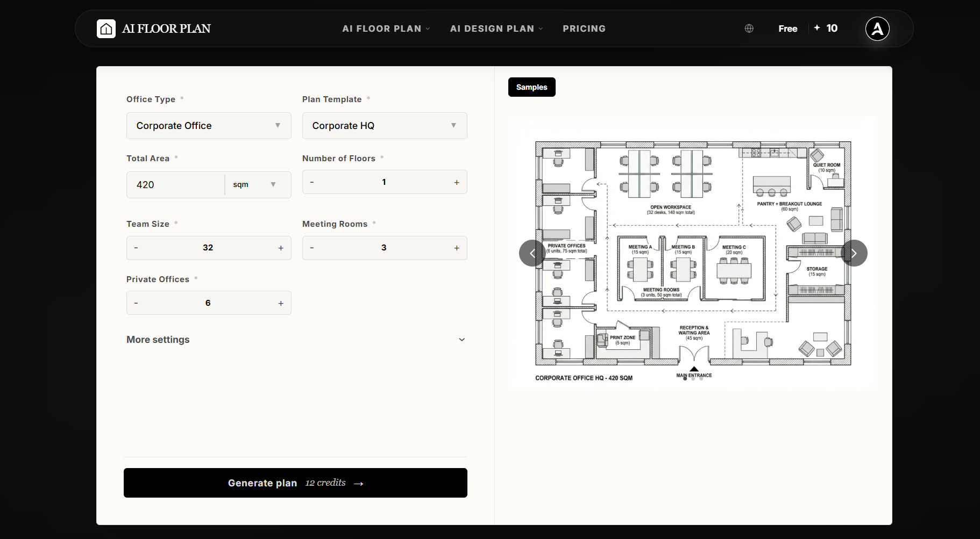Click the Private Offices value 6
Viewport: 980px width, 539px height.
pyautogui.click(x=208, y=303)
